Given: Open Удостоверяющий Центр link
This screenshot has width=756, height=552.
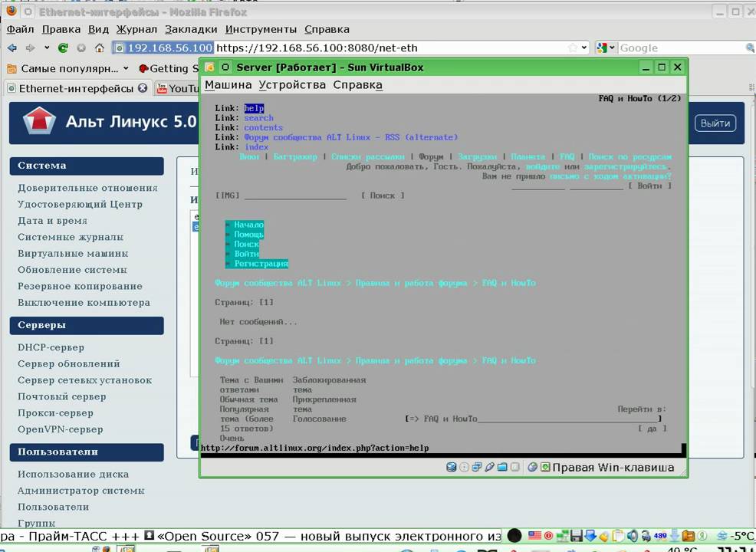Looking at the screenshot, I should (x=80, y=205).
